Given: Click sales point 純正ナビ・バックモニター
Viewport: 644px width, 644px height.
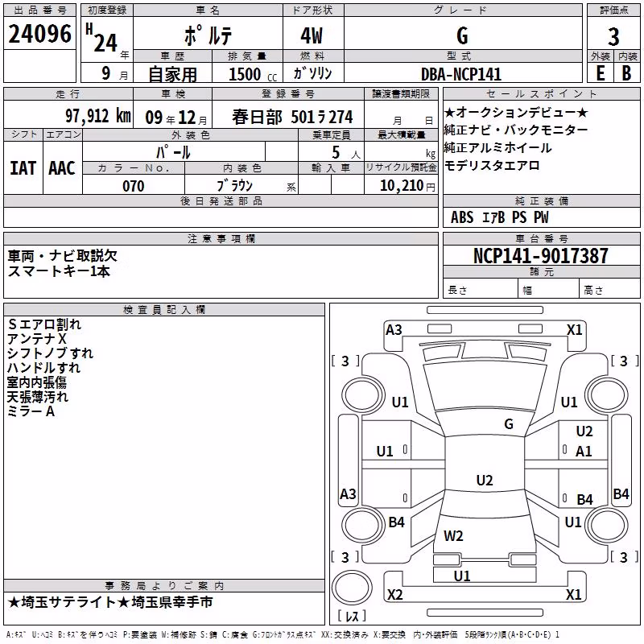Looking at the screenshot, I should click(x=516, y=130).
